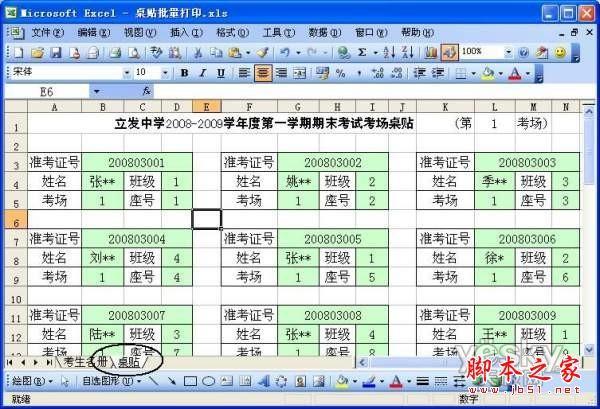Paste clipboard contents with the Paste icon
Viewport: 600px width, 409px height.
click(x=235, y=53)
